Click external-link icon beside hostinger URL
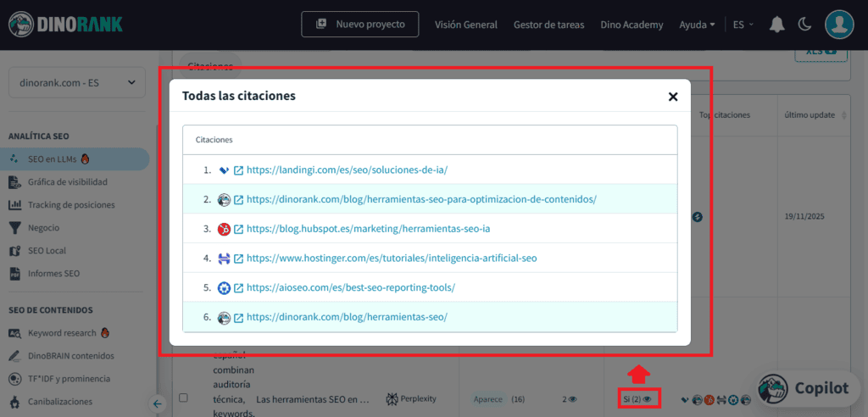Viewport: 868px width, 417px height. tap(238, 259)
